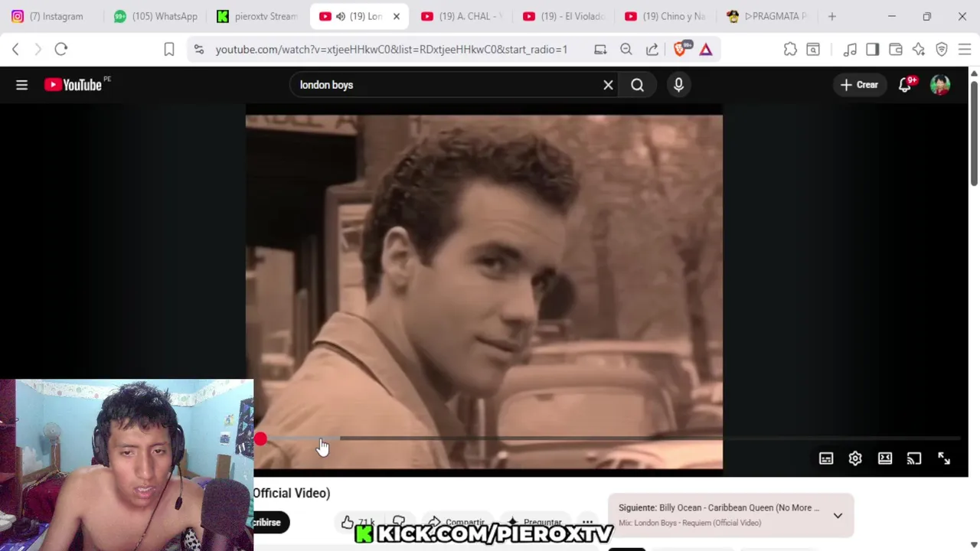Screen dimensions: 980x551
Task: Seek to the middle of the video progress bar
Action: tap(609, 439)
